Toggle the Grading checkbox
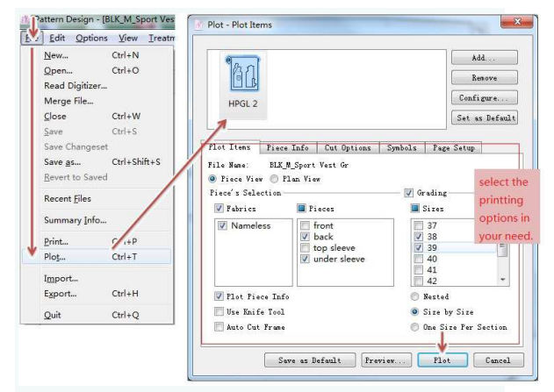The height and width of the screenshot is (392, 554). point(408,193)
